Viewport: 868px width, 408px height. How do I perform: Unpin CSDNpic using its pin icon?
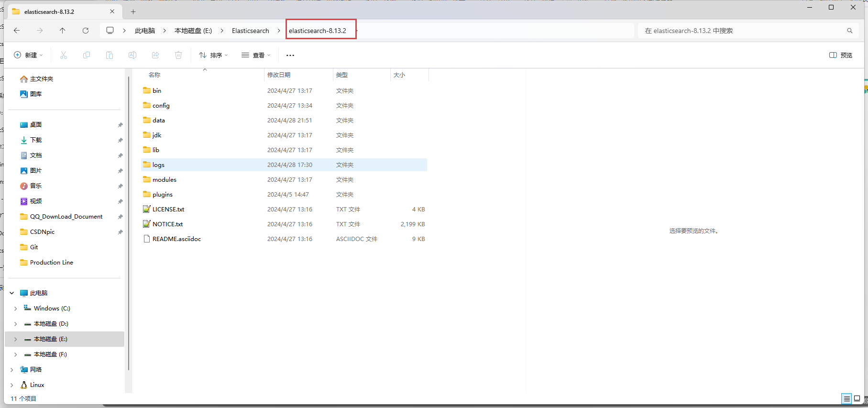pyautogui.click(x=120, y=232)
